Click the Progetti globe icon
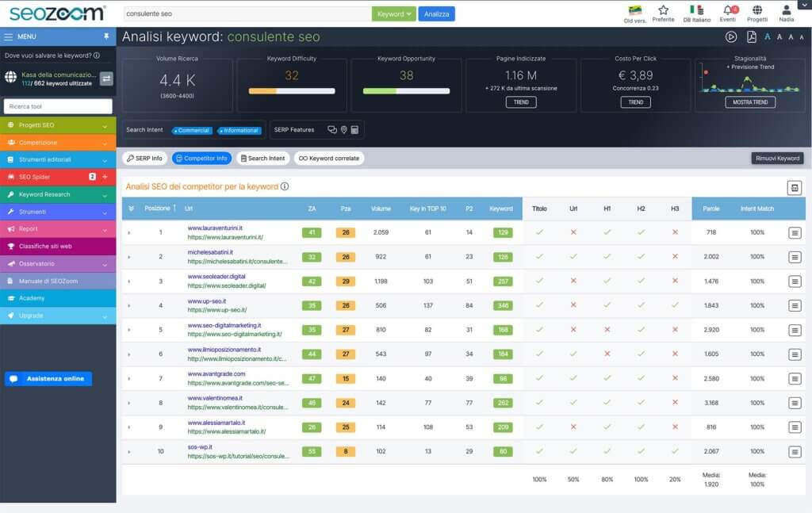This screenshot has height=513, width=812. coord(757,10)
